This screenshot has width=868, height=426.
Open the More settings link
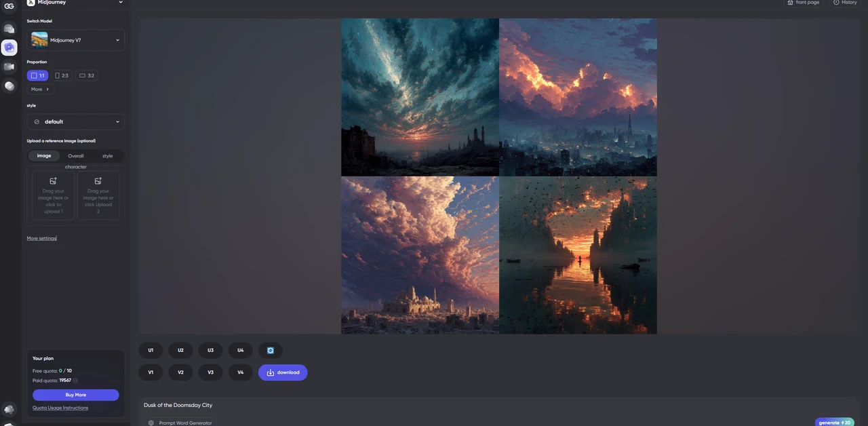pos(42,238)
